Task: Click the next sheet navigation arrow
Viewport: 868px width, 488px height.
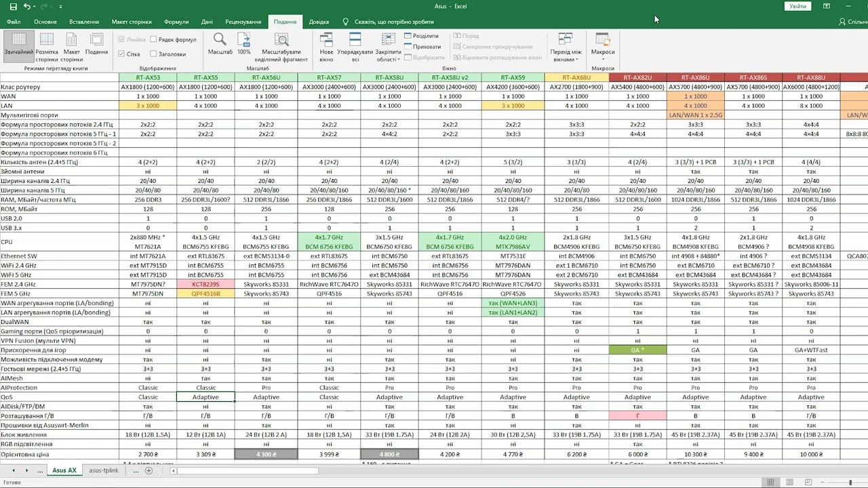Action: coord(28,470)
